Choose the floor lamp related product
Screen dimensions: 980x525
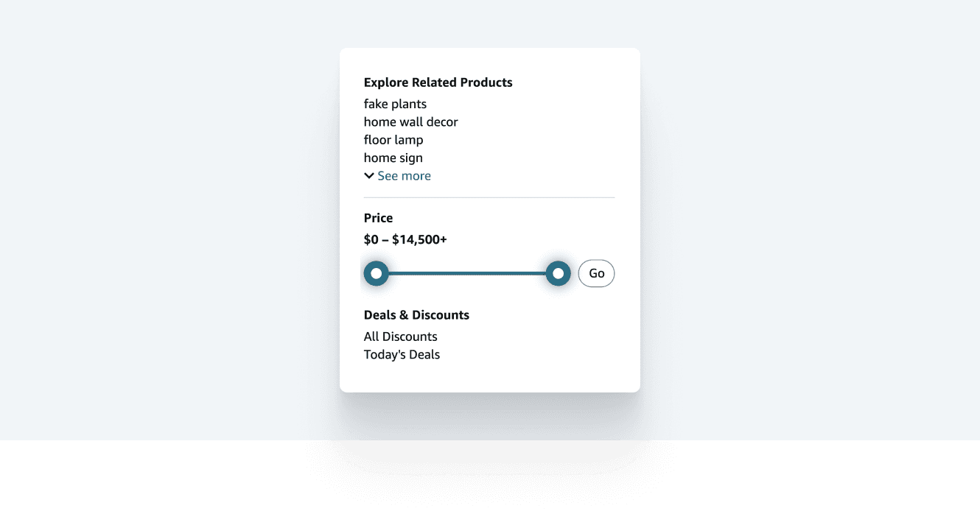click(393, 140)
